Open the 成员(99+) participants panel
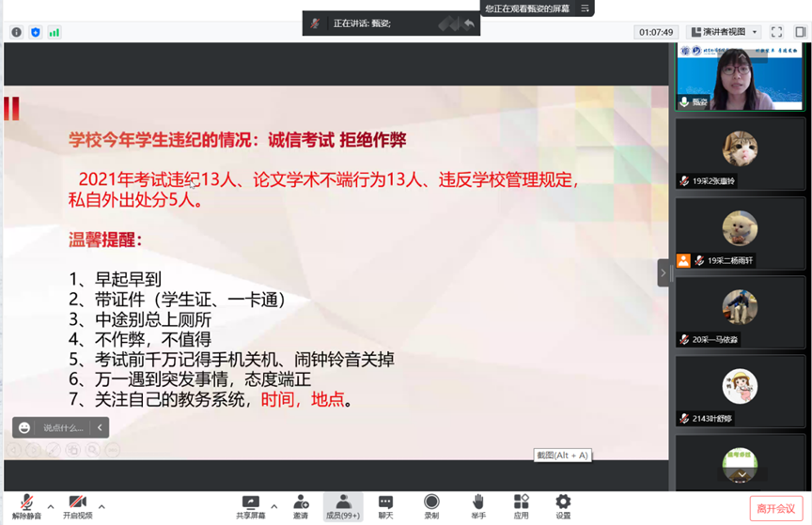The width and height of the screenshot is (812, 525). click(343, 506)
